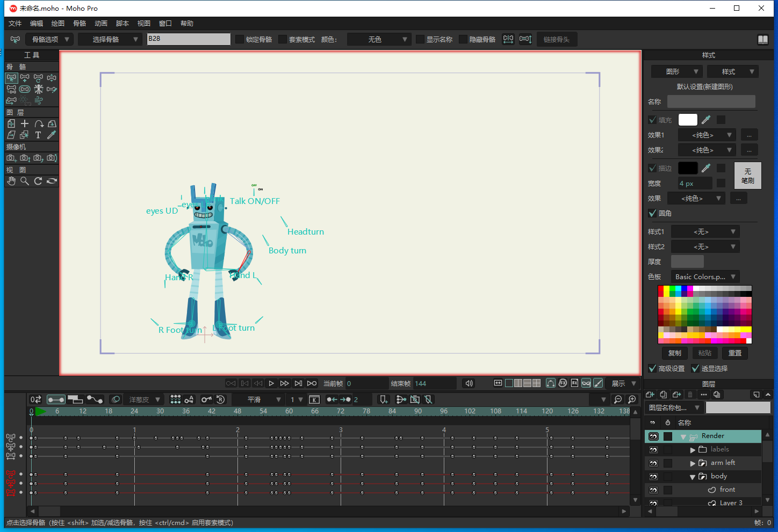Click the New Layer icon

pos(650,395)
